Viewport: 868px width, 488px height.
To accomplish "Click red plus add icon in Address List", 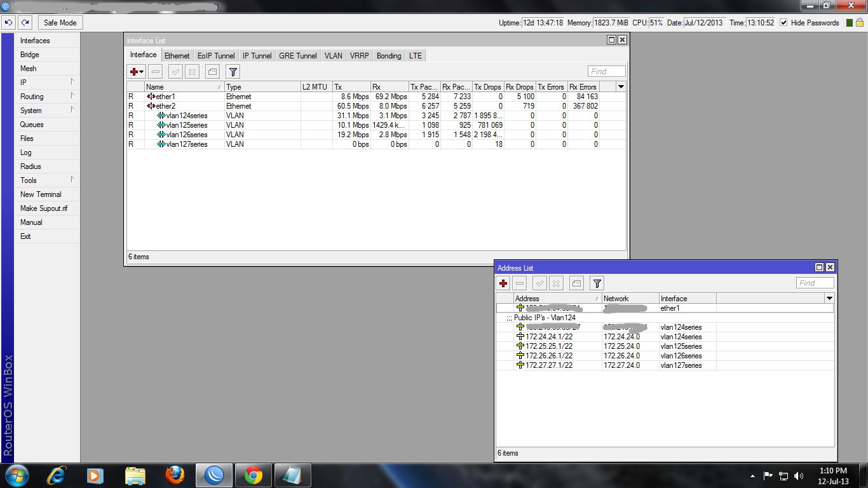I will coord(503,283).
